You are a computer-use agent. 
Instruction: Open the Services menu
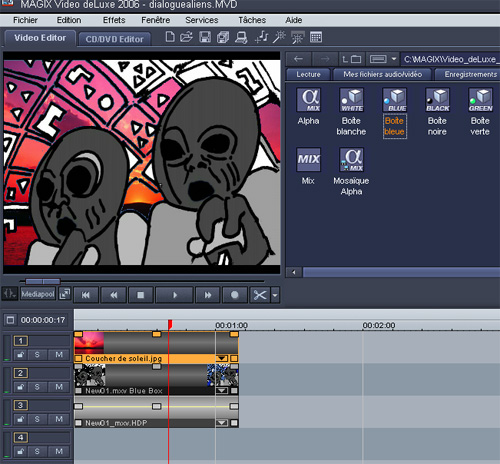(x=202, y=20)
